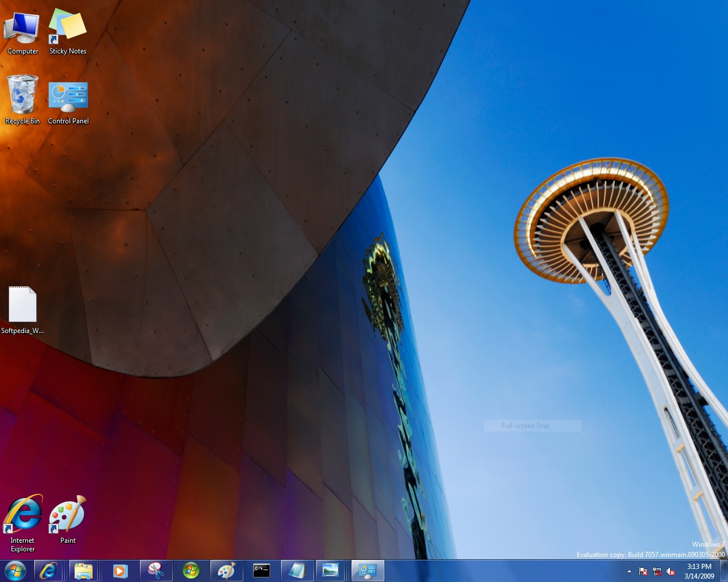Switch to Snipping Tool scissors icon
Viewport: 728px width, 582px height.
[156, 571]
